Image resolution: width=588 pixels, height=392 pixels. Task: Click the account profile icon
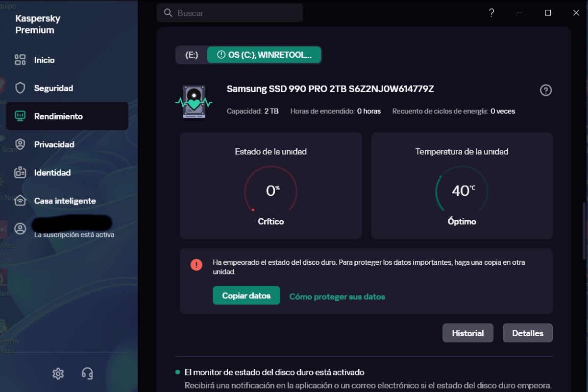coord(20,229)
